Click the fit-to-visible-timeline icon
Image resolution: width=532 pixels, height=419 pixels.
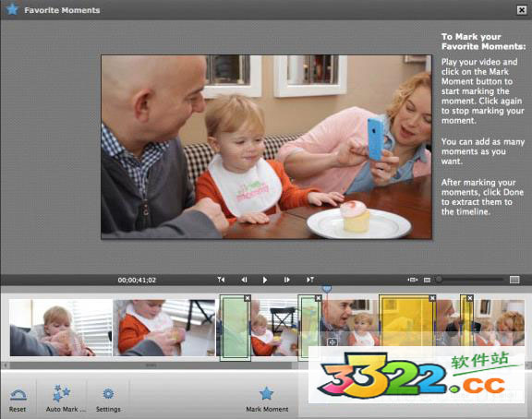[x=412, y=280]
